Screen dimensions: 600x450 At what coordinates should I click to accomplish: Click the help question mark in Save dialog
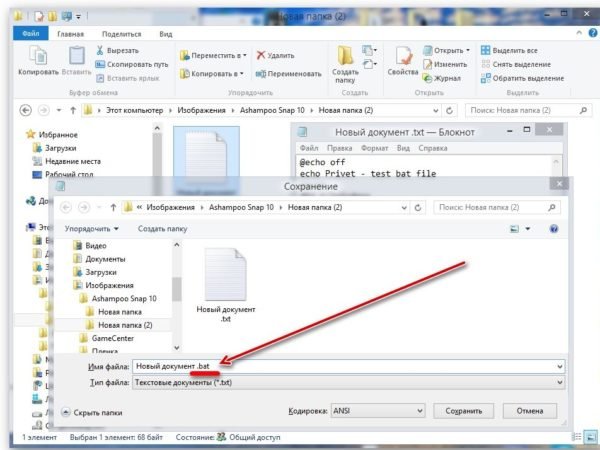553,229
